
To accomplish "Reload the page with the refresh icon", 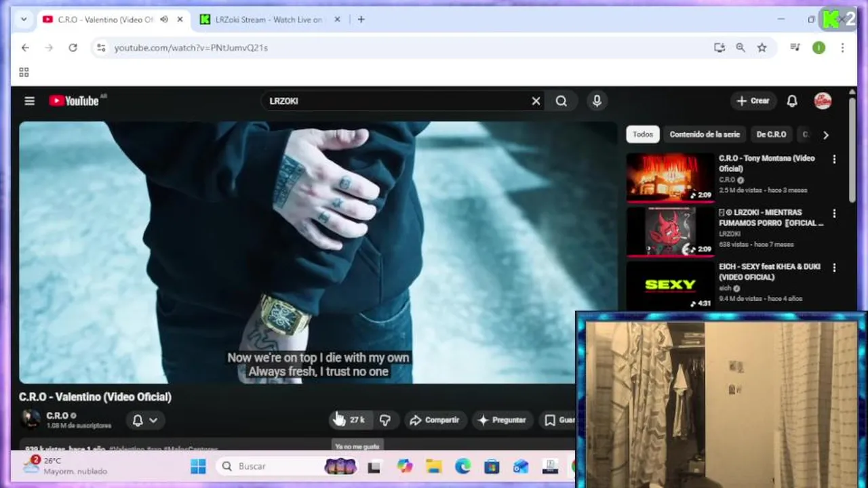I will click(73, 47).
